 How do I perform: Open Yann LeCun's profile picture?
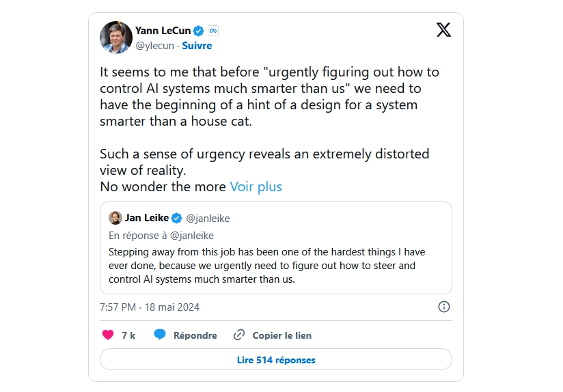116,38
